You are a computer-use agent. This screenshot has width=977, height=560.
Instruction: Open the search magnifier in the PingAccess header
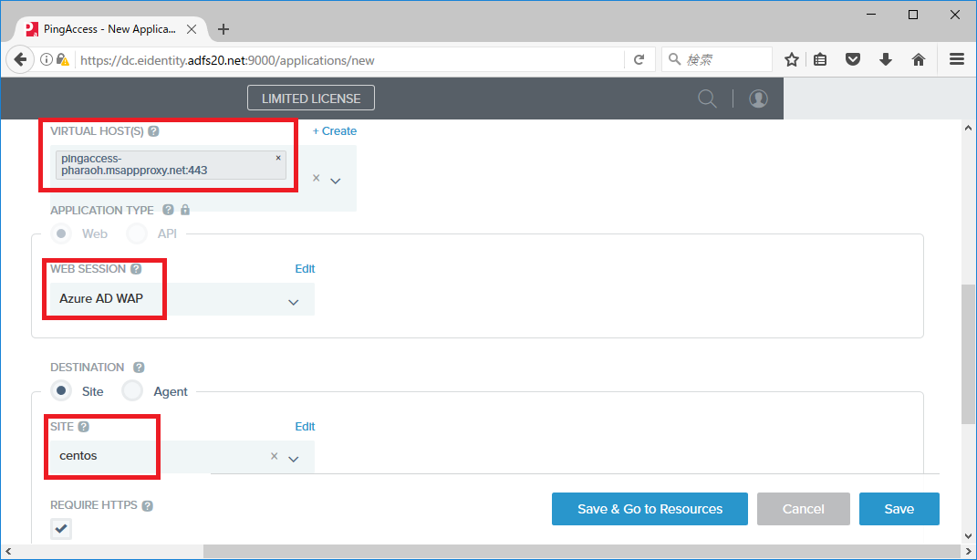pyautogui.click(x=707, y=98)
